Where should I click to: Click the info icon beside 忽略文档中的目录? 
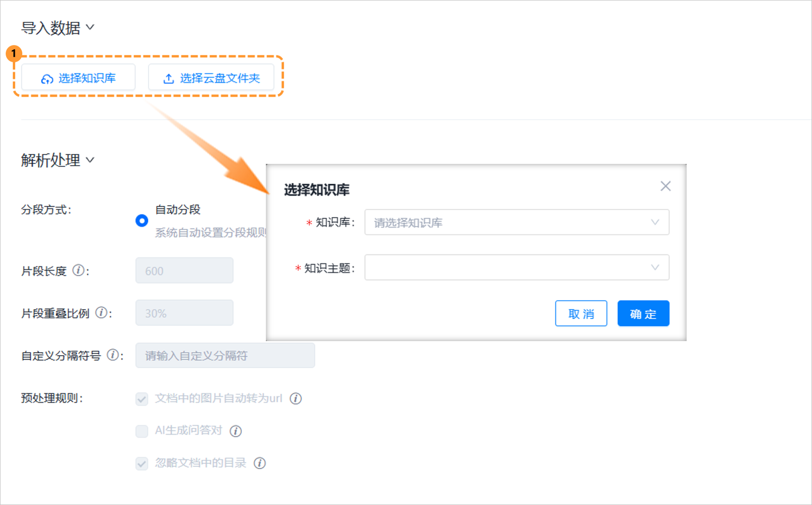260,463
